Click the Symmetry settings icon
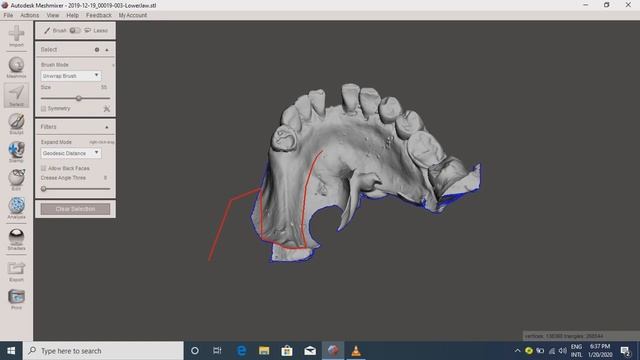 [107, 108]
